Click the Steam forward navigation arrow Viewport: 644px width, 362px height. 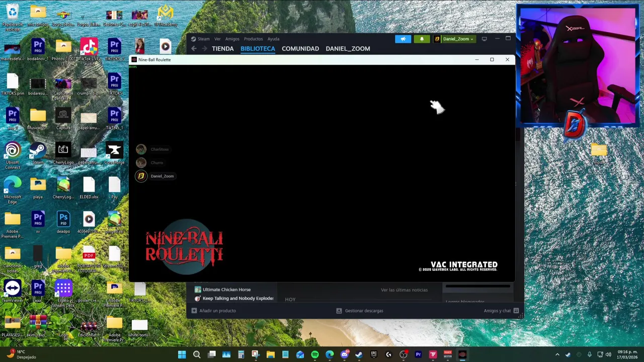click(x=204, y=49)
